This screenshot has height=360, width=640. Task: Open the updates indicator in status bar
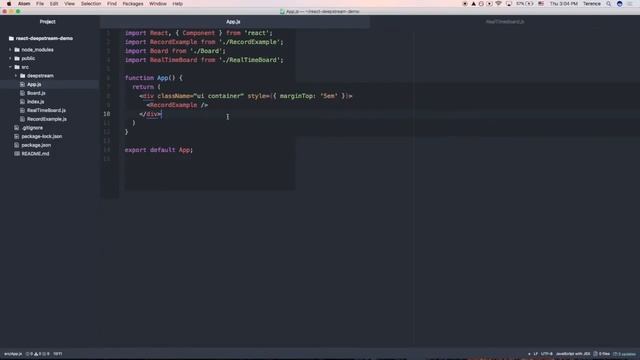(624, 354)
